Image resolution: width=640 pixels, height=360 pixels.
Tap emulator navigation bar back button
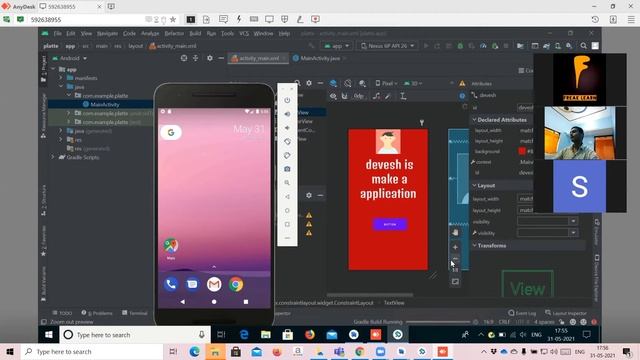pyautogui.click(x=182, y=302)
